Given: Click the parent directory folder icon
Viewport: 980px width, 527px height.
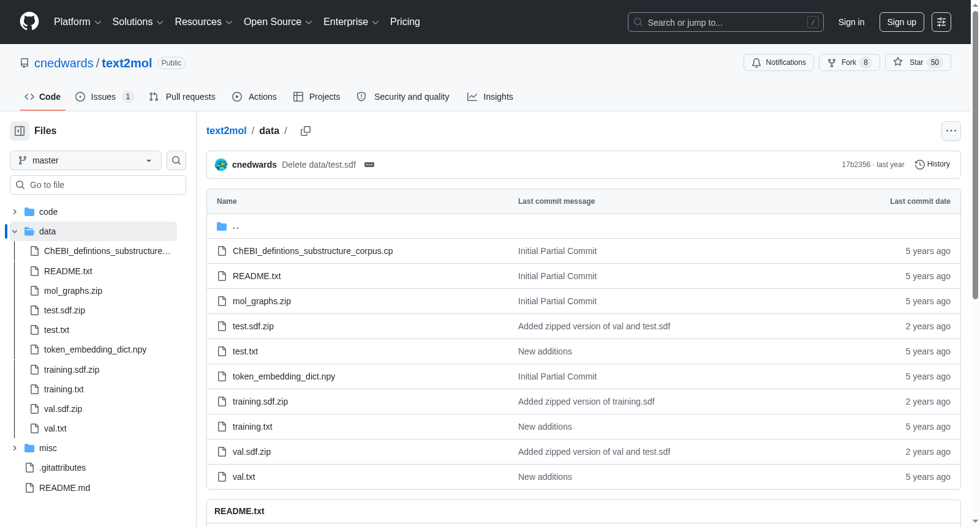Looking at the screenshot, I should coord(222,226).
